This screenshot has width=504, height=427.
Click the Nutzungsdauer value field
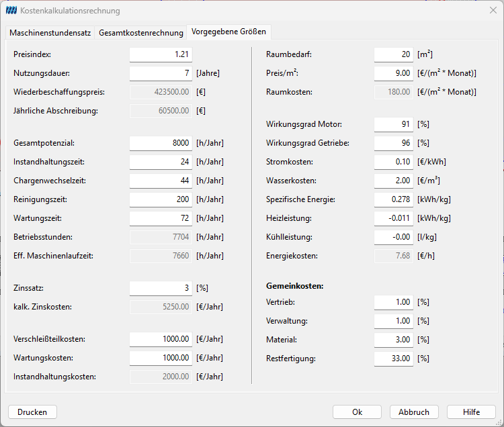click(161, 73)
